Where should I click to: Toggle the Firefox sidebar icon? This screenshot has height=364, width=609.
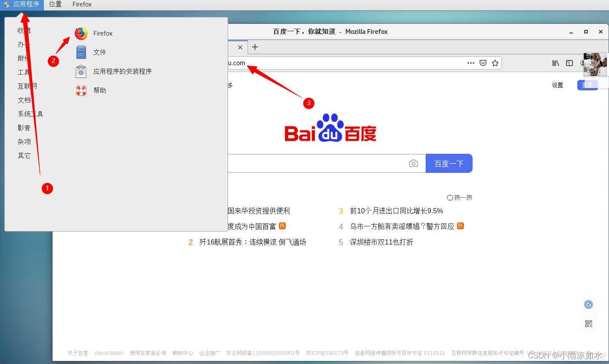tap(569, 63)
